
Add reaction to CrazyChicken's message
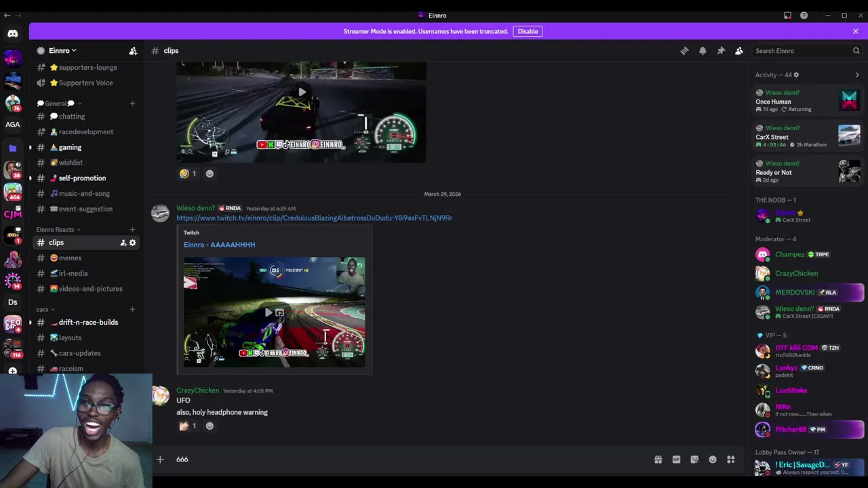(x=210, y=426)
